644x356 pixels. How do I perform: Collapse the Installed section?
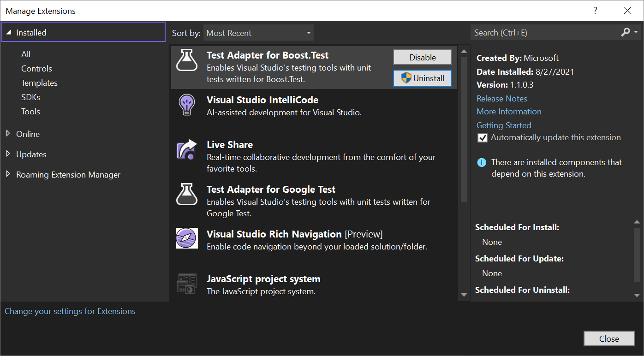click(9, 31)
